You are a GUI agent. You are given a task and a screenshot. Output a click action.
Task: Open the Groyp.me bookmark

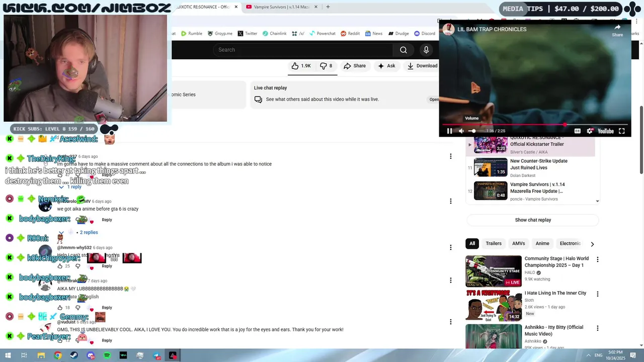pos(219,34)
